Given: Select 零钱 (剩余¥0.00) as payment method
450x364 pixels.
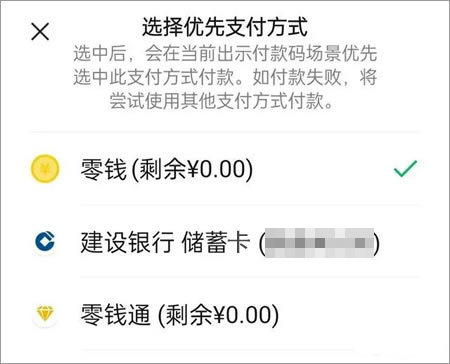Looking at the screenshot, I should tap(225, 169).
